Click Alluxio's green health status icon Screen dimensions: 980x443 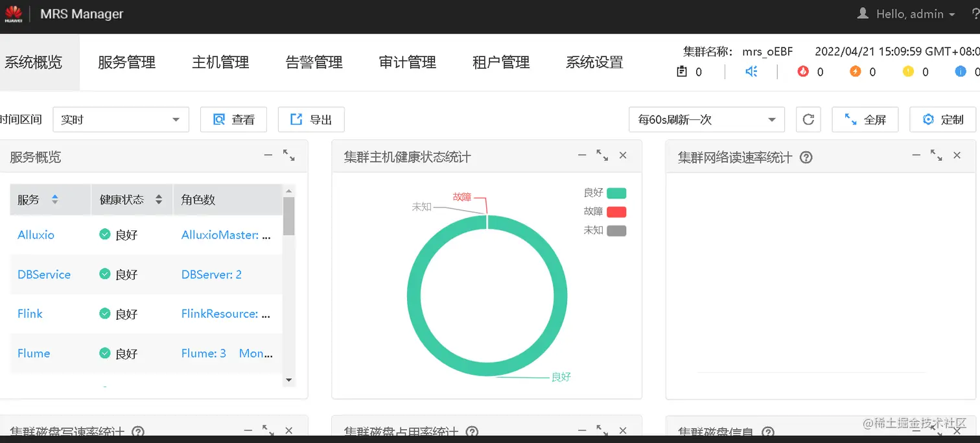[104, 234]
